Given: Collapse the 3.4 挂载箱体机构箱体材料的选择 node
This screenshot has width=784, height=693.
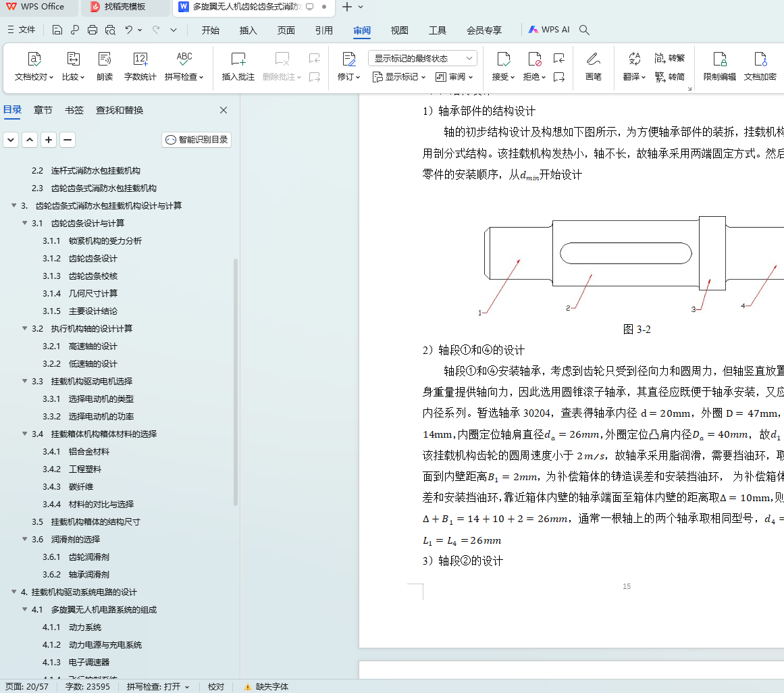Looking at the screenshot, I should [x=24, y=434].
